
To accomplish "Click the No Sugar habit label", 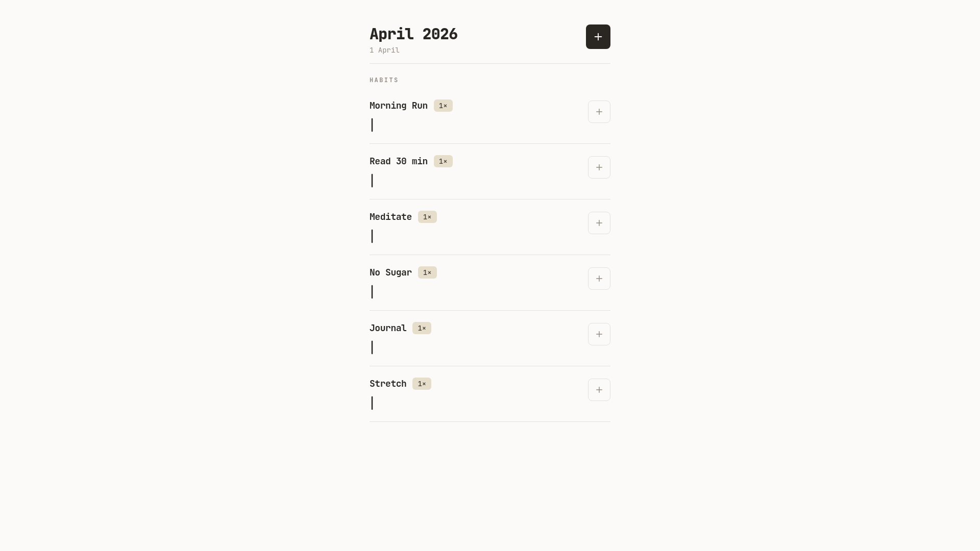I will tap(390, 272).
